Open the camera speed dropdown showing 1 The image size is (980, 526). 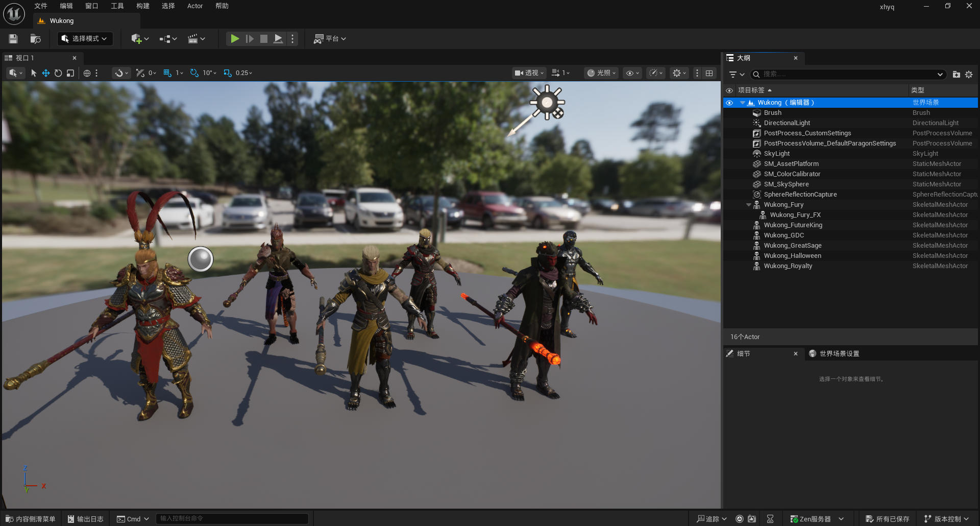point(560,73)
